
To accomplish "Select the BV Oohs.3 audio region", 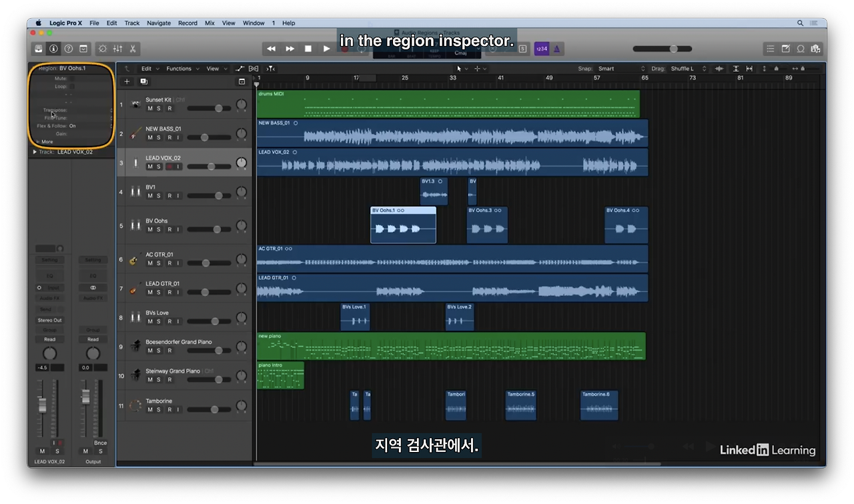I will pos(487,225).
